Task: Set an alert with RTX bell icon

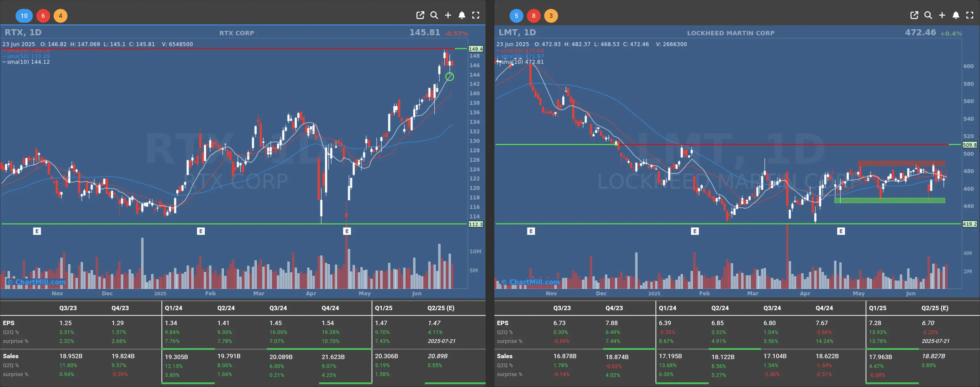Action: click(462, 15)
